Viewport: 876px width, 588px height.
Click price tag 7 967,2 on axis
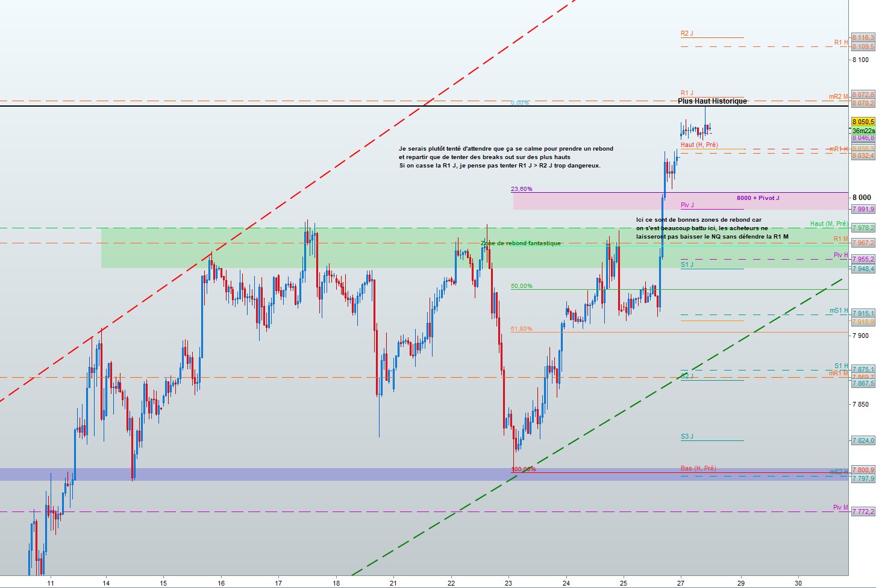[x=863, y=243]
